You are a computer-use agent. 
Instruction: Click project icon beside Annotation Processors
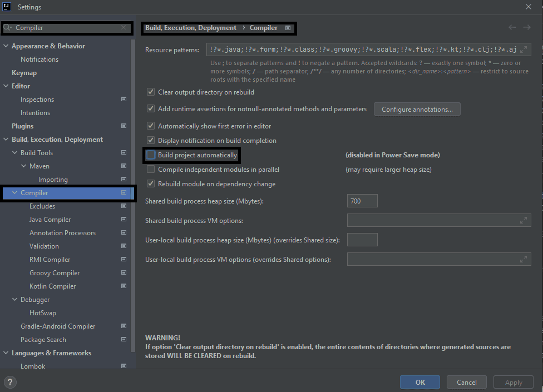pos(124,232)
